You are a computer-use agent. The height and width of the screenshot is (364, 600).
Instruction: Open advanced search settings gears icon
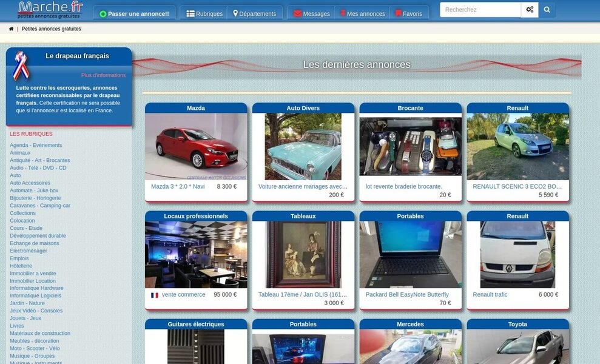pyautogui.click(x=530, y=10)
